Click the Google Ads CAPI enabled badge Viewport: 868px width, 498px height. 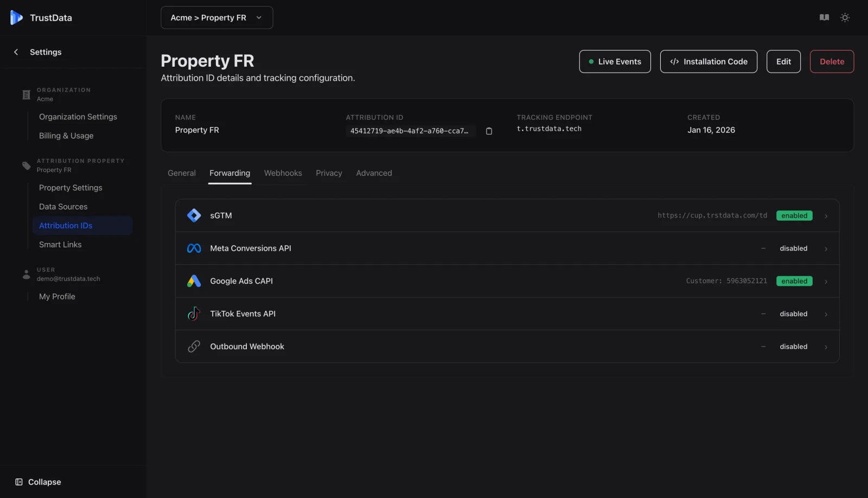[x=794, y=281]
